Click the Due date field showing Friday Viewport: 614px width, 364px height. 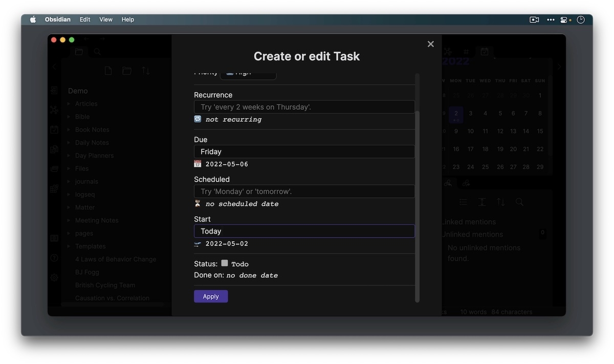pyautogui.click(x=304, y=151)
